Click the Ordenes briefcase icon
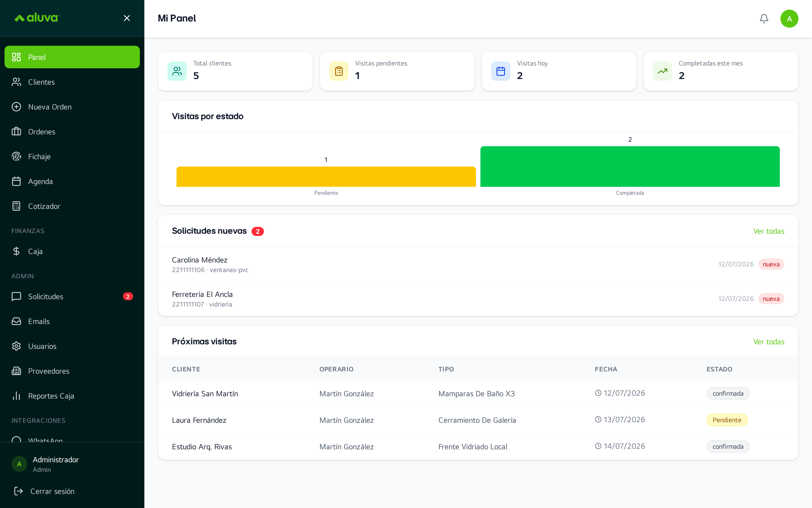 click(x=16, y=132)
